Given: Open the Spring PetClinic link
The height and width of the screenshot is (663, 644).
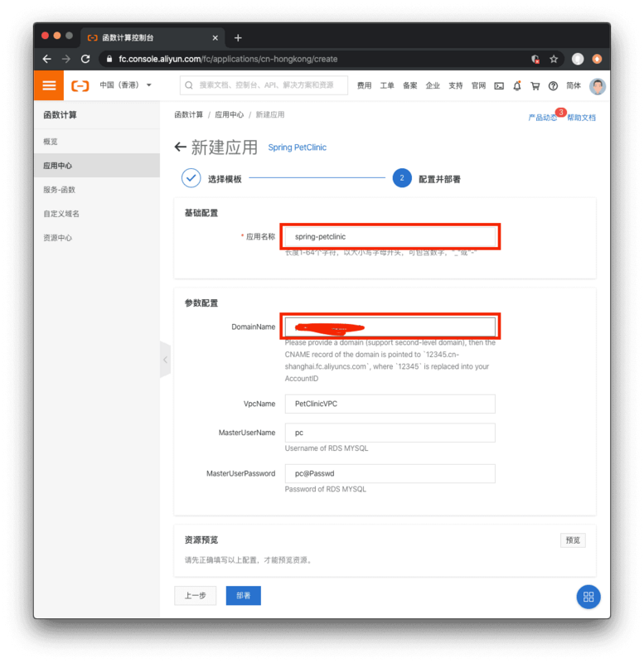Looking at the screenshot, I should coord(298,148).
